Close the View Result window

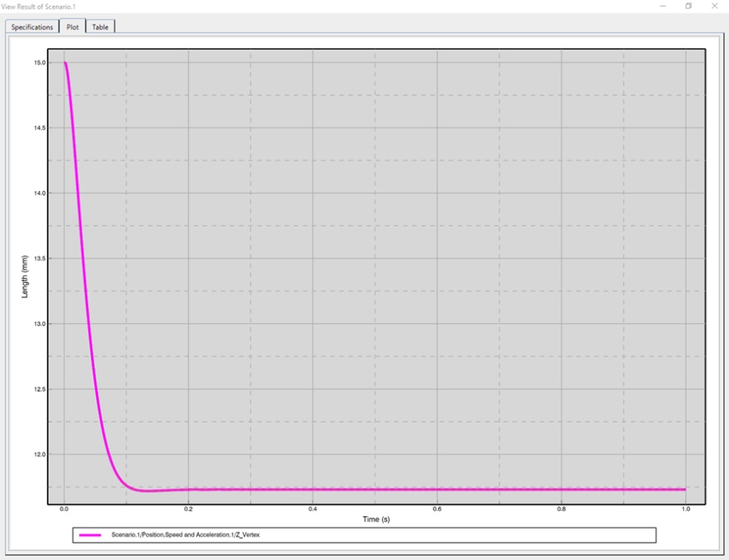pos(715,6)
